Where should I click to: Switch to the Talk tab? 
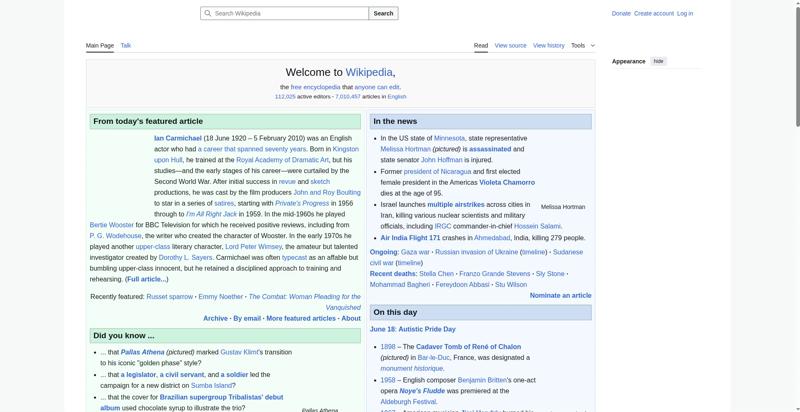(126, 45)
